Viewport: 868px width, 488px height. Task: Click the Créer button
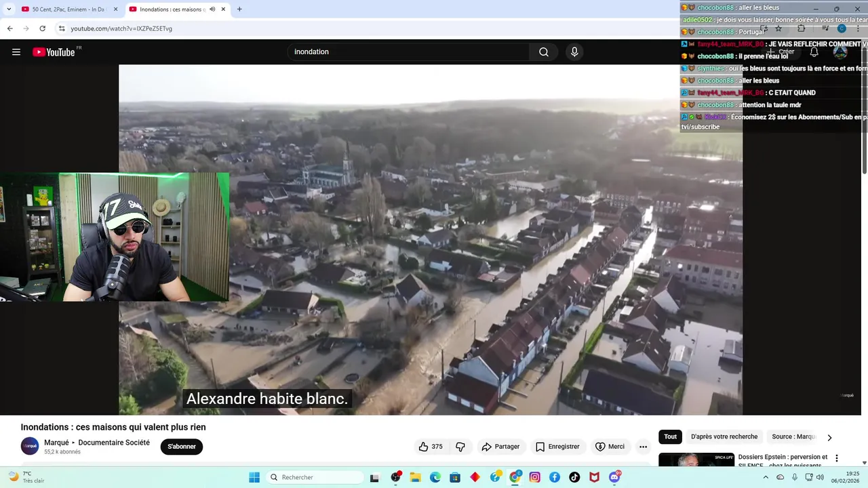[781, 52]
